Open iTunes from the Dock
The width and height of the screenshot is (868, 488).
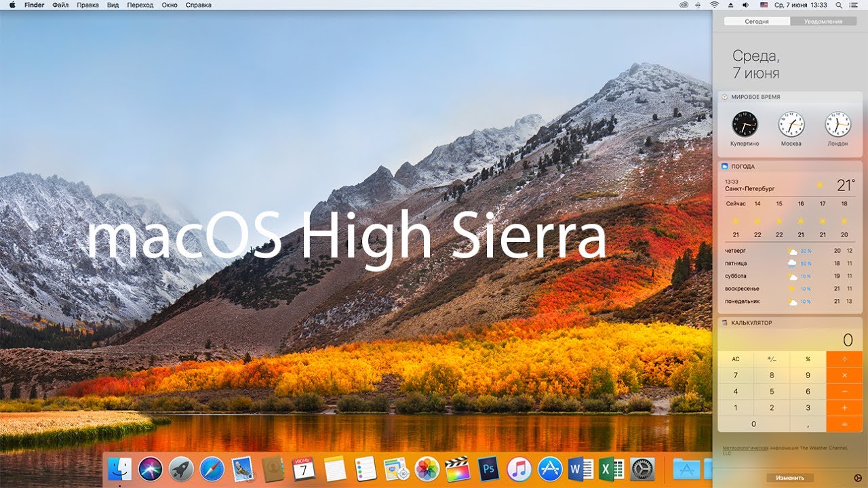pos(519,469)
